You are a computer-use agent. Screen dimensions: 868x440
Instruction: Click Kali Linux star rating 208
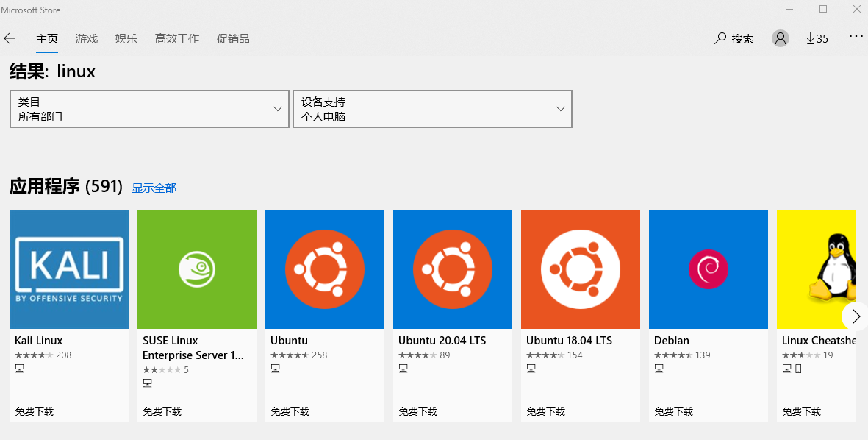[43, 355]
